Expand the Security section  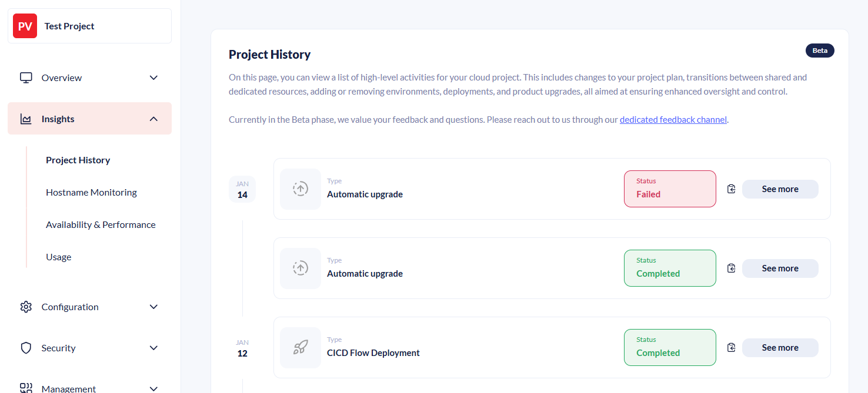(x=153, y=348)
